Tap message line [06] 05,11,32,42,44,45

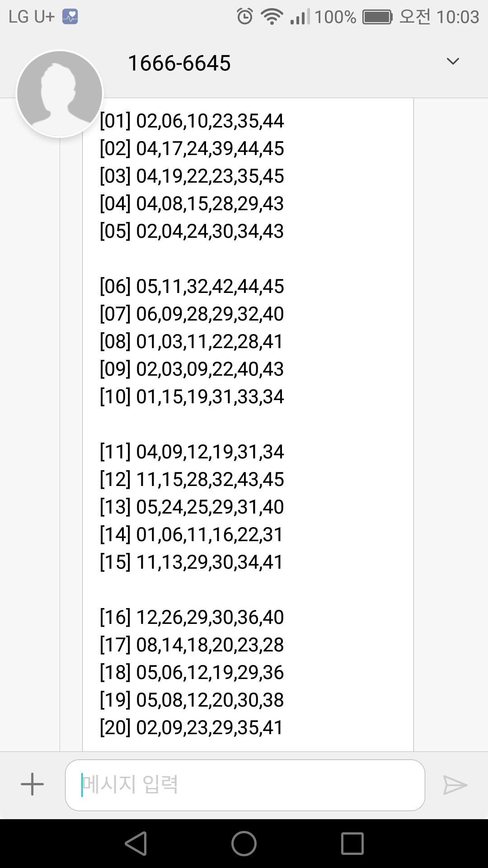192,287
